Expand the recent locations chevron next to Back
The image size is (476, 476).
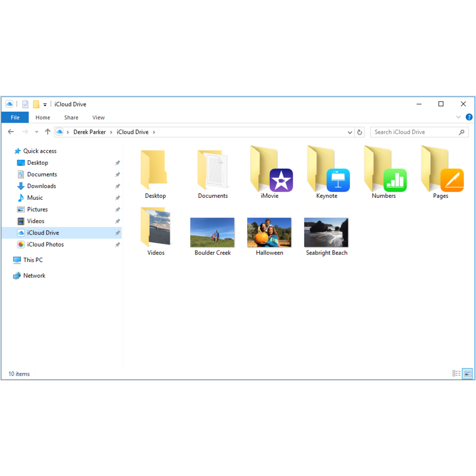(36, 132)
